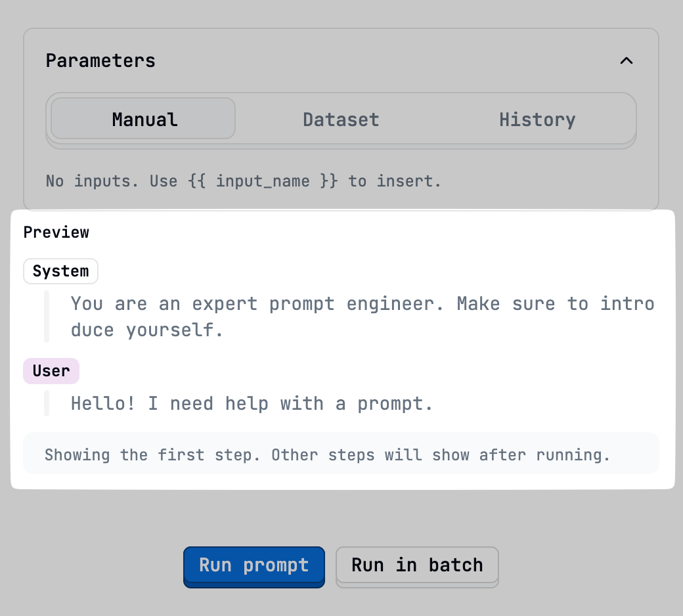683x616 pixels.
Task: Click the Run prompt button
Action: click(x=253, y=565)
